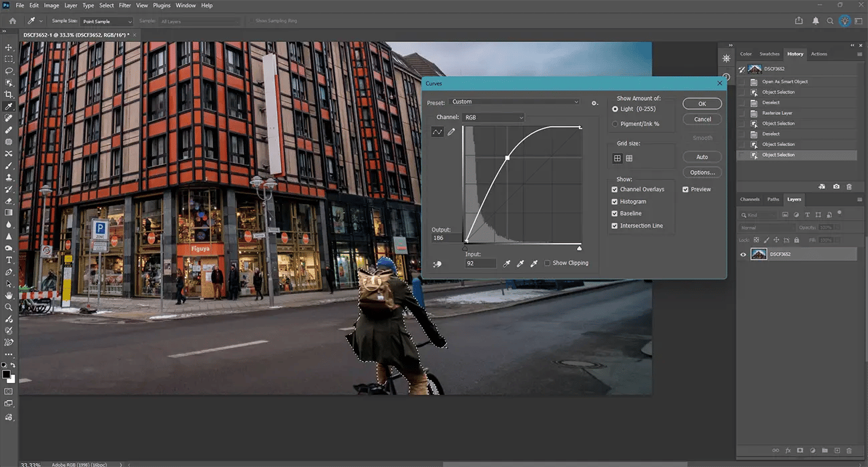Switch to the Swatches tab
Image resolution: width=868 pixels, height=467 pixels.
coord(770,54)
